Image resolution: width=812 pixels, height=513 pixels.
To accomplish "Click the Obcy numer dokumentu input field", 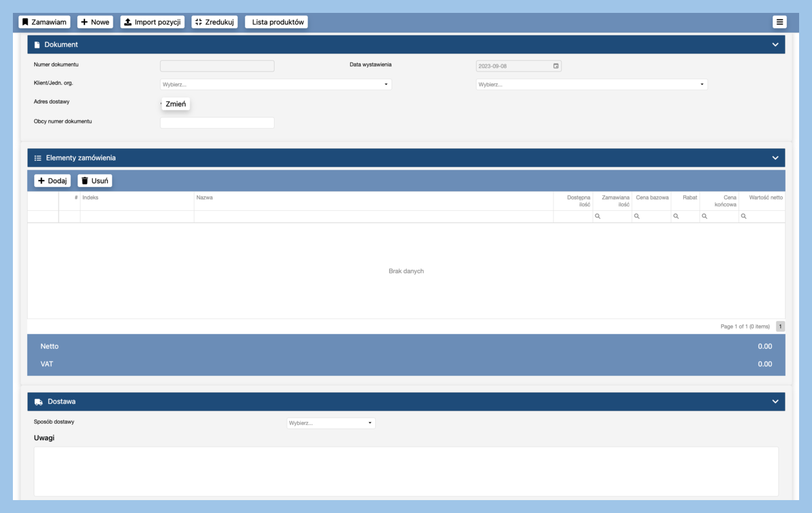I will click(x=217, y=122).
